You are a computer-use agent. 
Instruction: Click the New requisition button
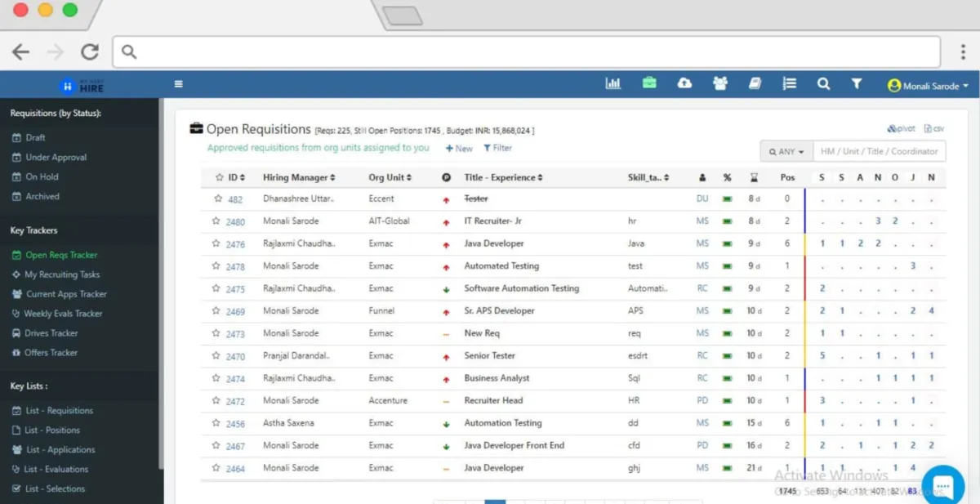pos(459,149)
